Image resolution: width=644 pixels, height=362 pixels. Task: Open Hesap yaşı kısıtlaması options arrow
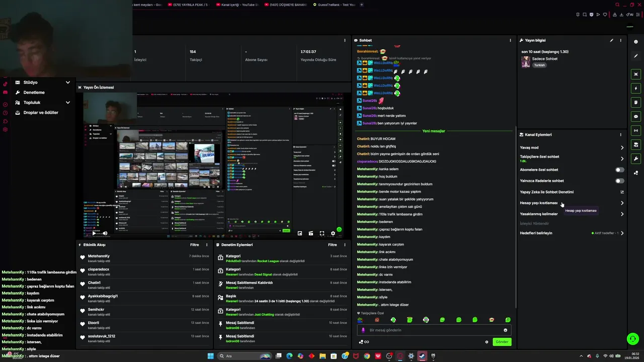(622, 203)
